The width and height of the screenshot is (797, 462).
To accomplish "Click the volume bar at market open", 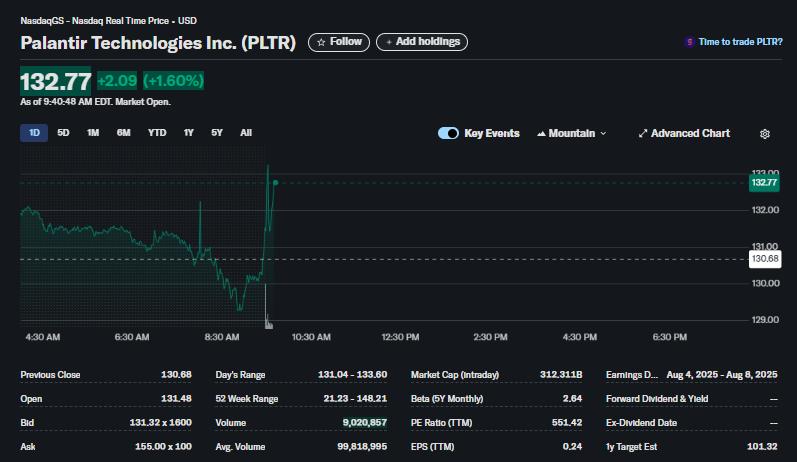I will point(266,306).
